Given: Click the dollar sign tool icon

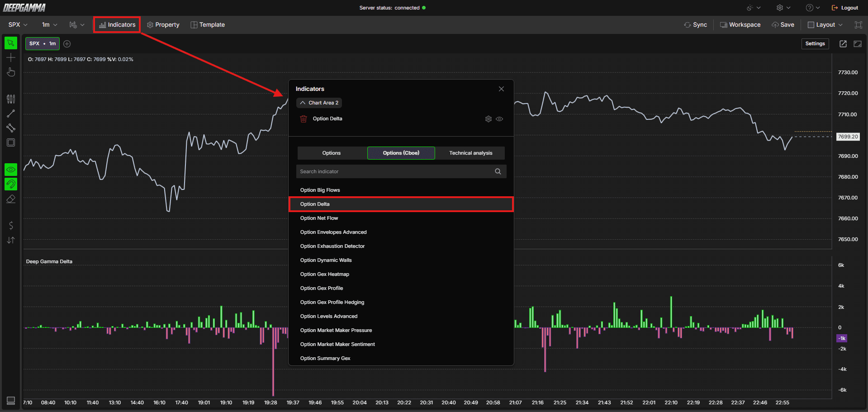Looking at the screenshot, I should (x=11, y=225).
